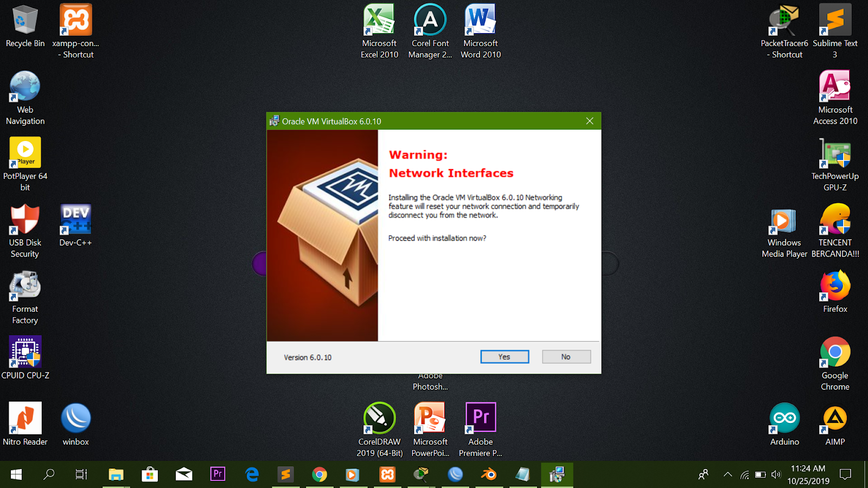The height and width of the screenshot is (488, 868).
Task: Open the Action Center notifications icon
Action: [x=845, y=475]
